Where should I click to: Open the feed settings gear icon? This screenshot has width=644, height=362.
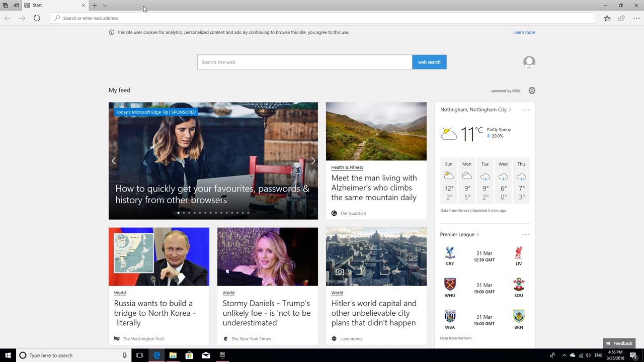pos(532,90)
